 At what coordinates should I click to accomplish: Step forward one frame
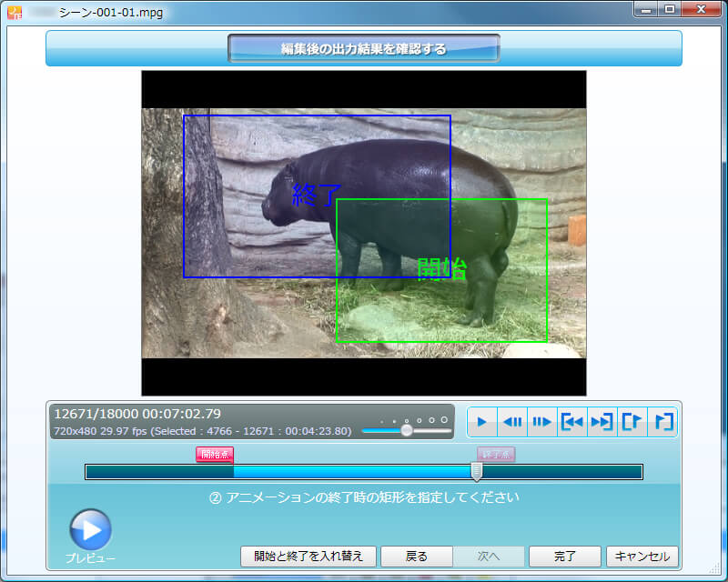click(542, 422)
